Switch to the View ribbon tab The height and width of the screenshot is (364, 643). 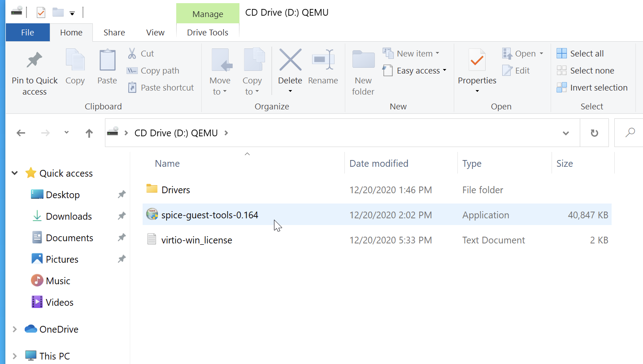coord(155,33)
